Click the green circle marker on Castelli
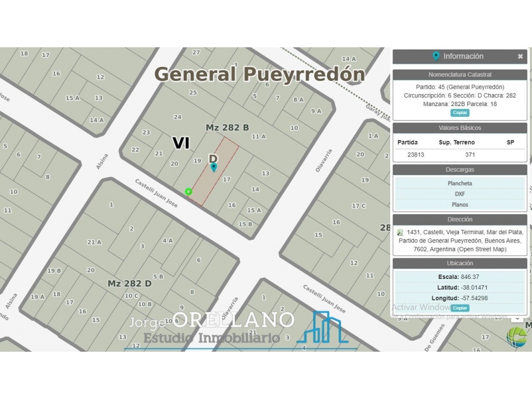Screen dimensions: 532x399 [189, 192]
